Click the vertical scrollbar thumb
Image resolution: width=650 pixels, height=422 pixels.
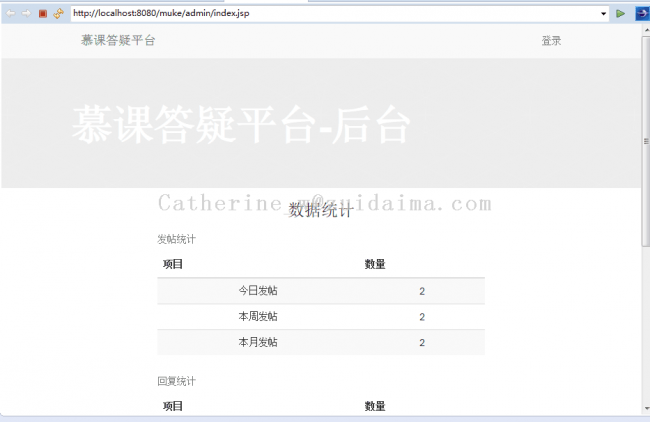[x=645, y=140]
